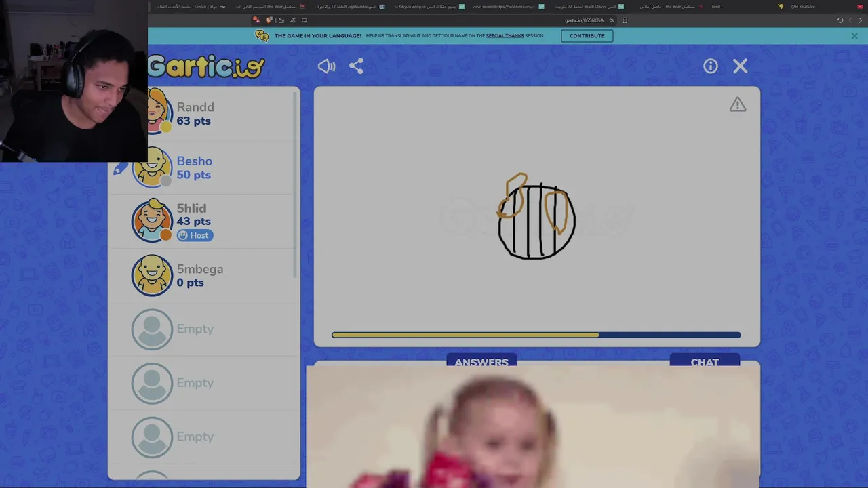Screen dimensions: 868x488
Task: Click the streamer webcam overlay
Action: tap(74, 81)
